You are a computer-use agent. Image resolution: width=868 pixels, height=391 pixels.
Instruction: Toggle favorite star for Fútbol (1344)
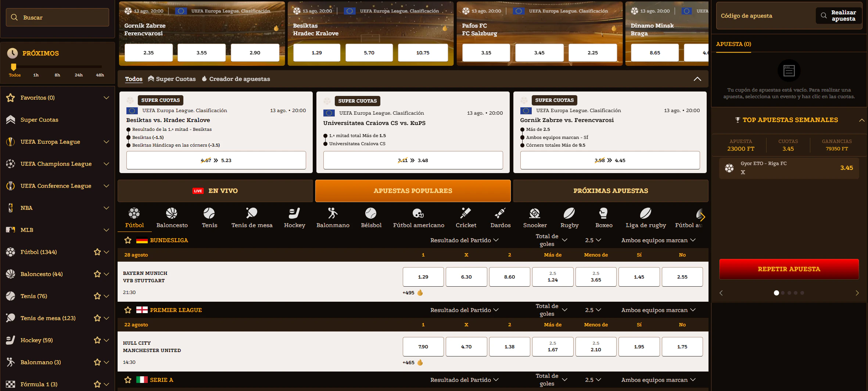click(97, 252)
